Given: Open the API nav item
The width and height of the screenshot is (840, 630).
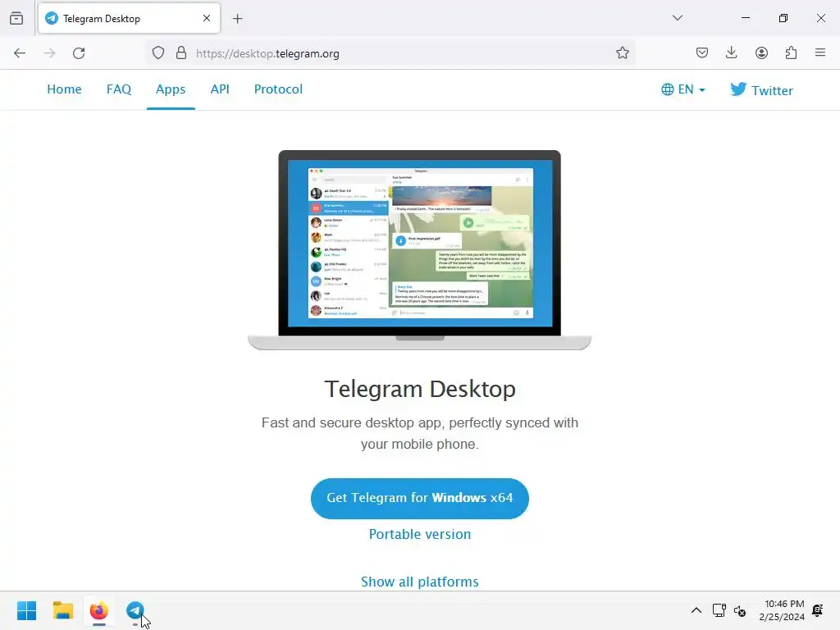Looking at the screenshot, I should (x=220, y=89).
